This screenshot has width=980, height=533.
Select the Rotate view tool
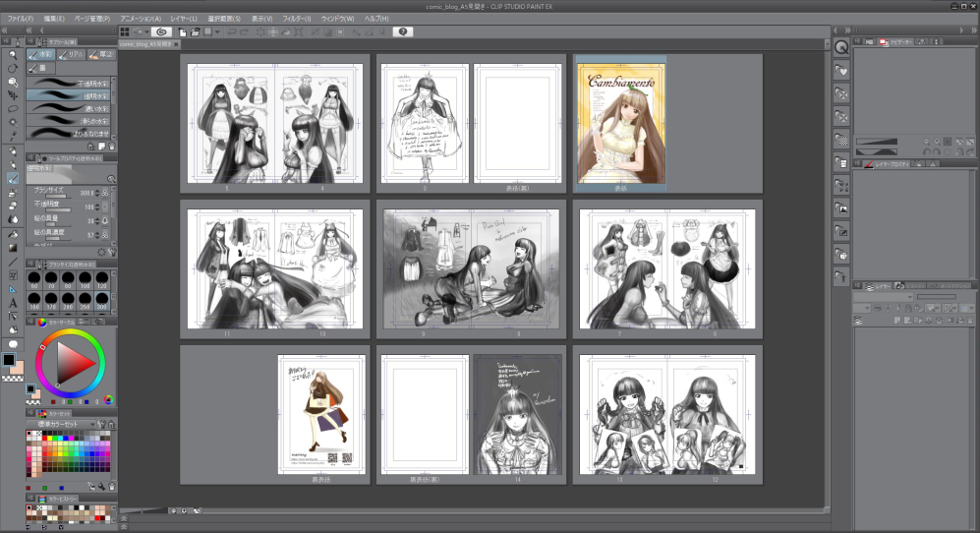coord(13,68)
